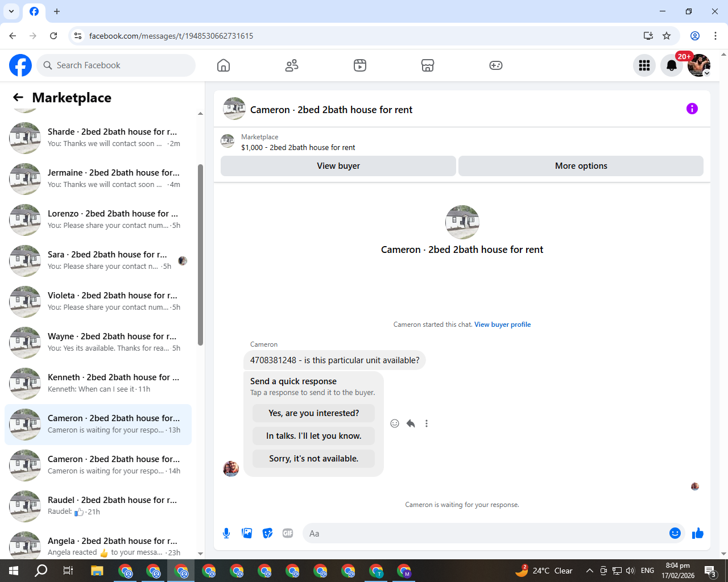Open the Raudel conversation
The height and width of the screenshot is (582, 728).
[98, 506]
